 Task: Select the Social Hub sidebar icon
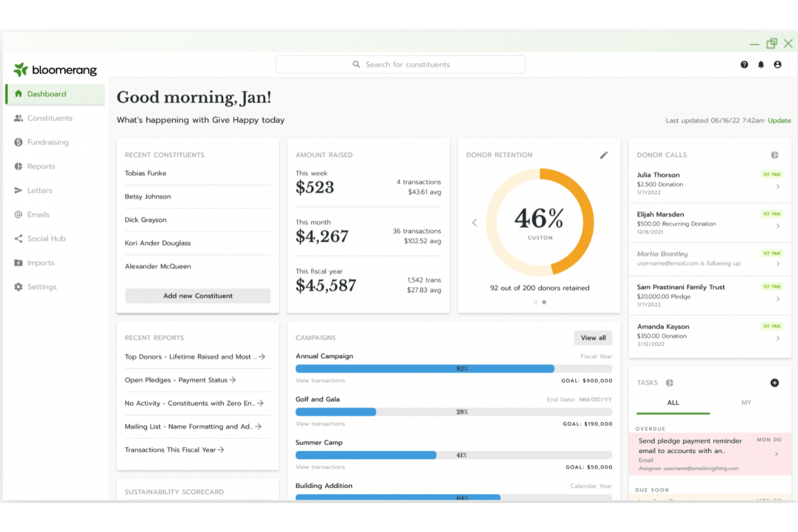(x=45, y=238)
